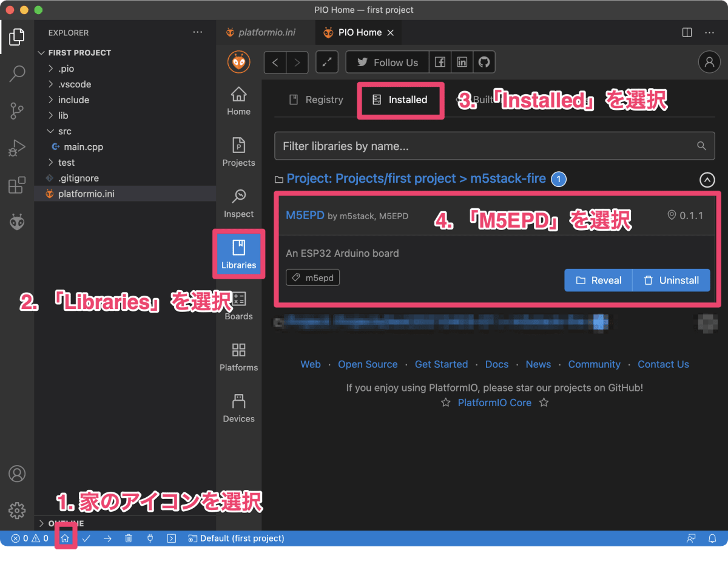Open the PlatformIO terminal icon

point(172,539)
